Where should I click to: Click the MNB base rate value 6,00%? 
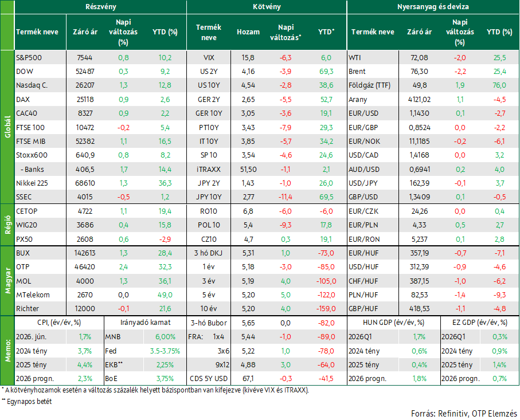click(x=165, y=337)
